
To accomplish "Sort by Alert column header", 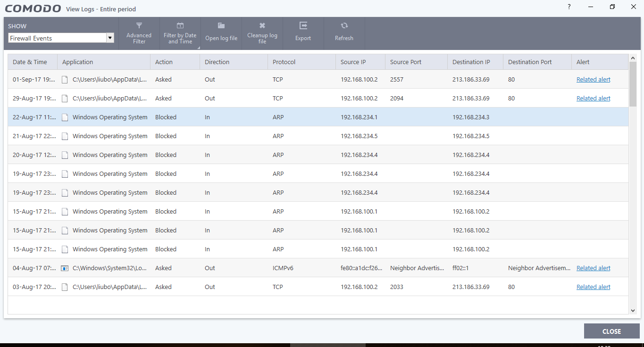I will click(600, 62).
